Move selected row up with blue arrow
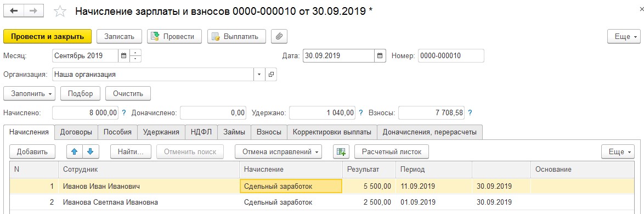The image size is (644, 214). (x=75, y=151)
